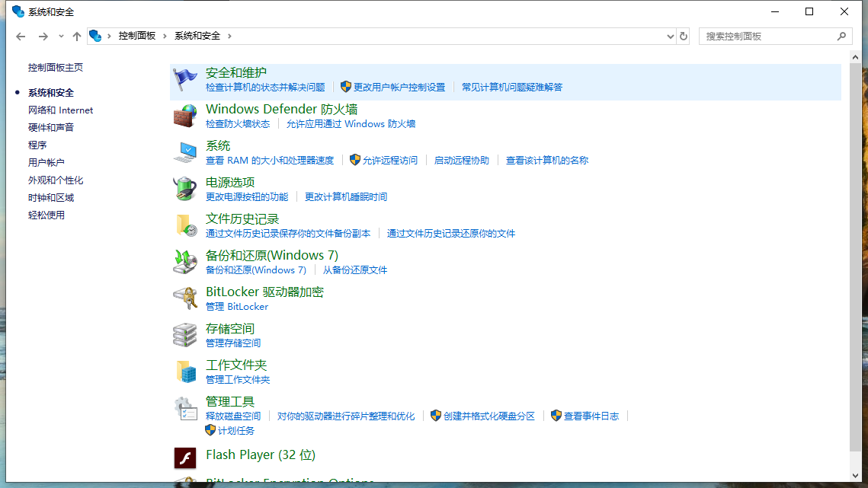Open the 存储空间 stacked drives icon
This screenshot has width=868, height=488.
(x=185, y=335)
